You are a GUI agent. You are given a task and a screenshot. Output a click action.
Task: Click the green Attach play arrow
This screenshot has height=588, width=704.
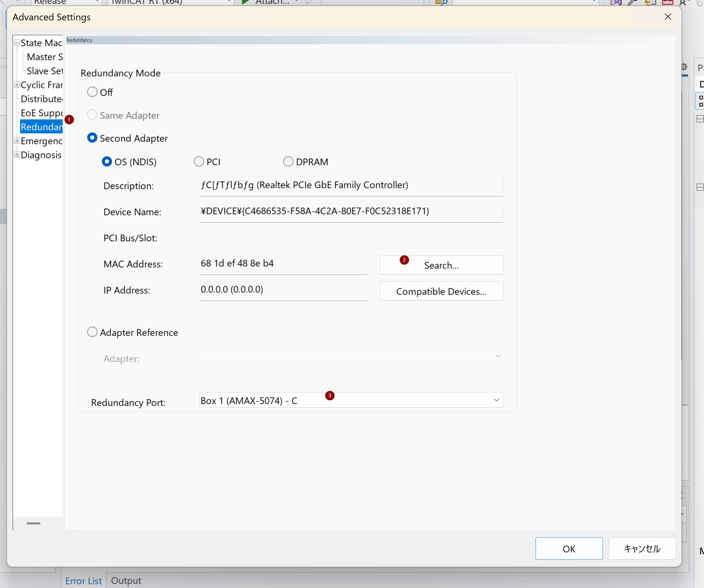[245, 2]
